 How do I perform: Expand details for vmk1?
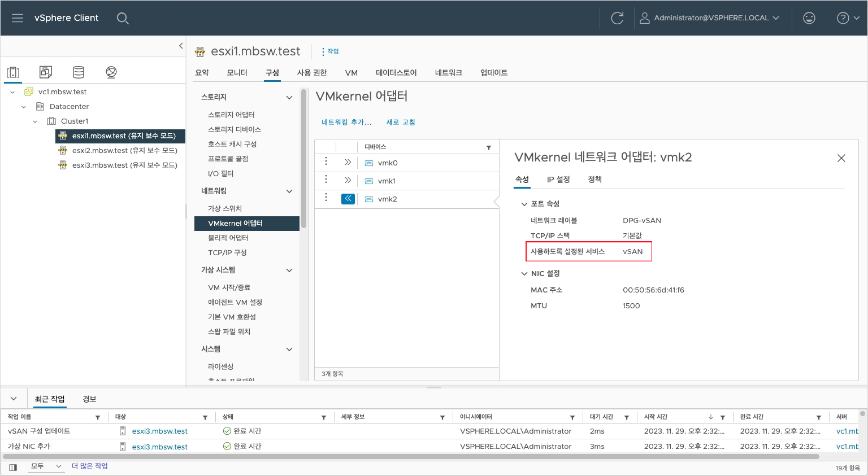click(x=348, y=180)
